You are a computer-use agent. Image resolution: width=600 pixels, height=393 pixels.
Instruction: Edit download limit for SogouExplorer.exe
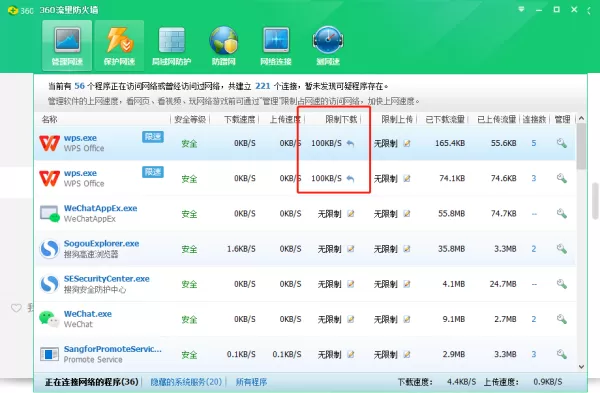point(351,249)
